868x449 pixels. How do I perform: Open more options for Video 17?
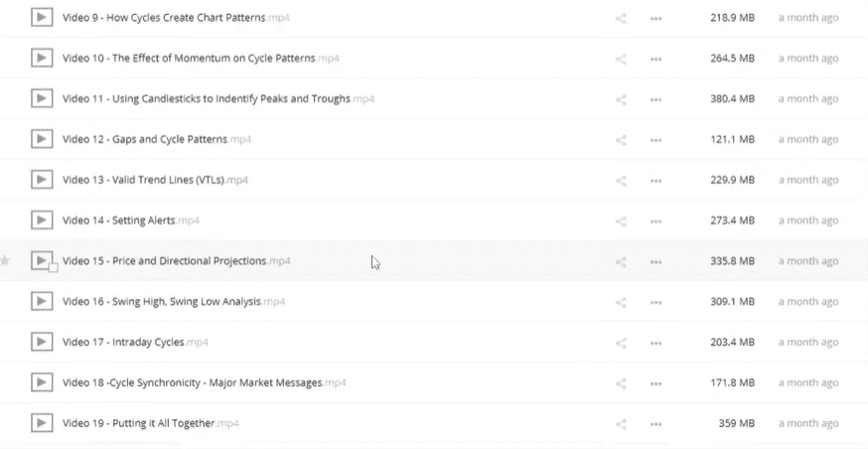(x=656, y=344)
